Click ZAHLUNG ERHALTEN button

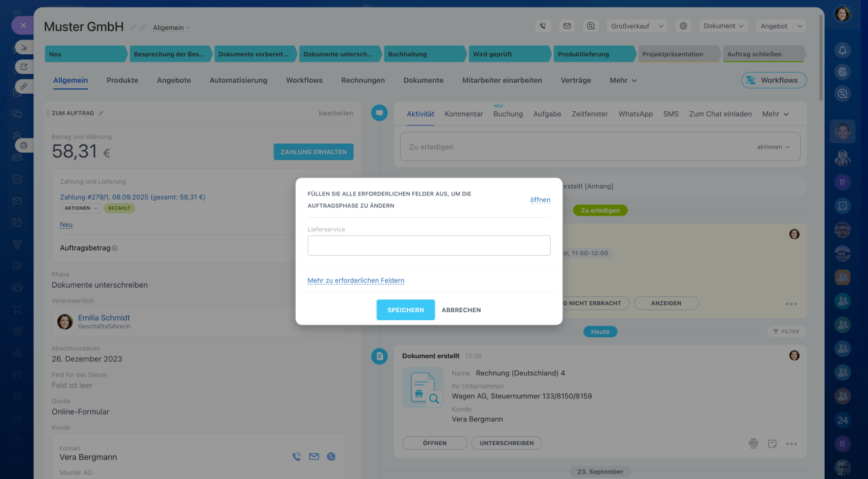(313, 152)
